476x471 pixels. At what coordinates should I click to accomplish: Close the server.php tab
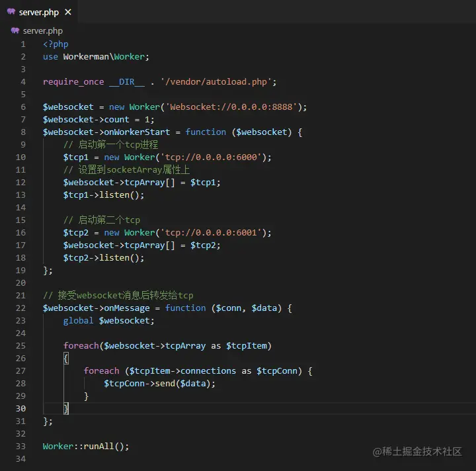(x=68, y=12)
